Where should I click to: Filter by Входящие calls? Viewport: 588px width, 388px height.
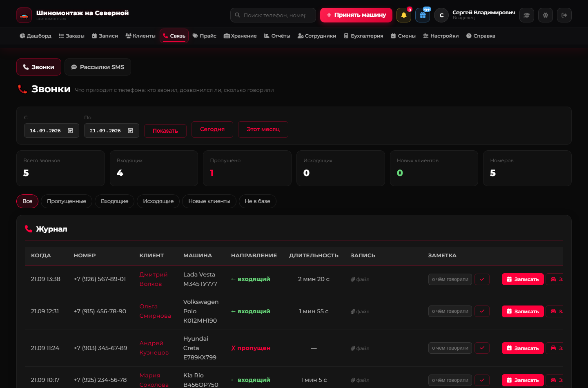pos(114,201)
